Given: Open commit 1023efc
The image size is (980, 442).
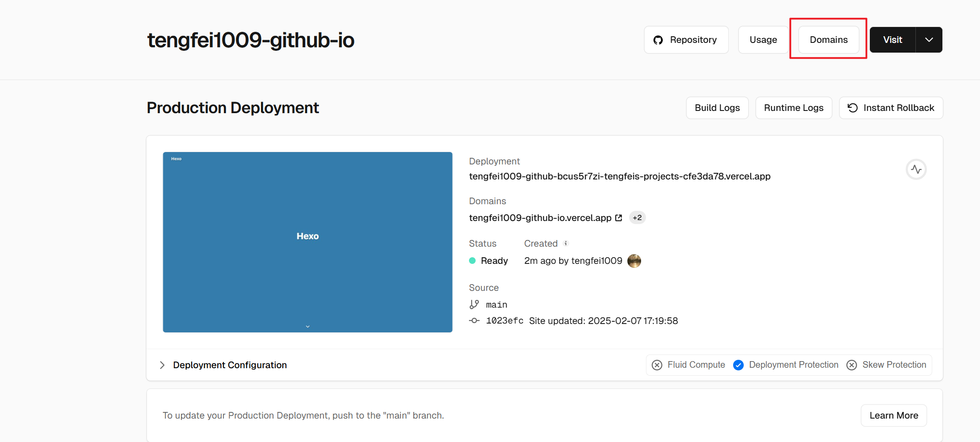Looking at the screenshot, I should [x=505, y=320].
